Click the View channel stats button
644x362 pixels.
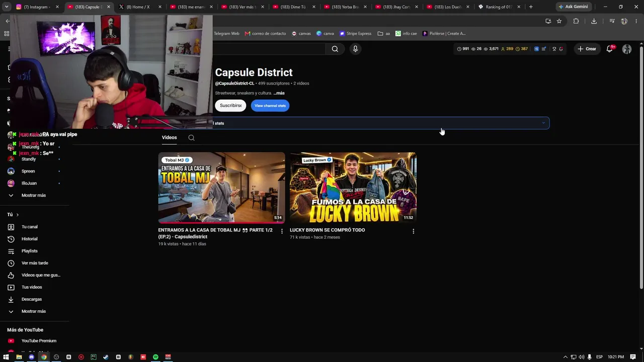270,106
